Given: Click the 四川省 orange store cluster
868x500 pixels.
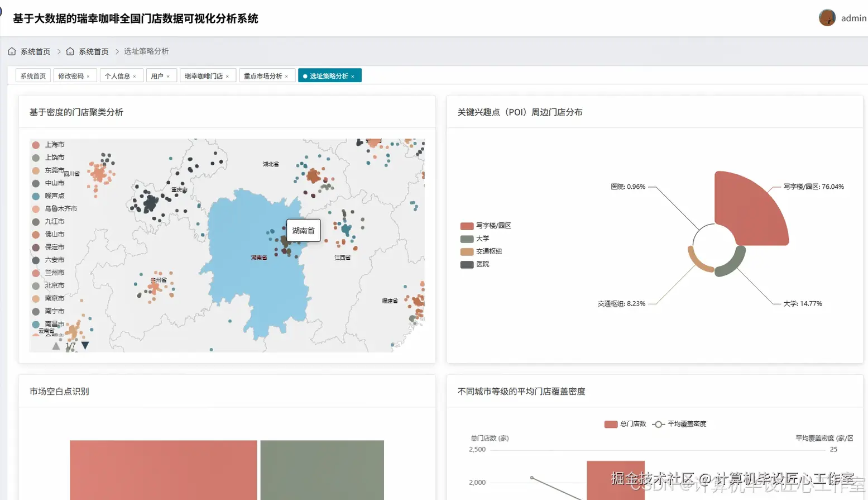Looking at the screenshot, I should pos(99,174).
